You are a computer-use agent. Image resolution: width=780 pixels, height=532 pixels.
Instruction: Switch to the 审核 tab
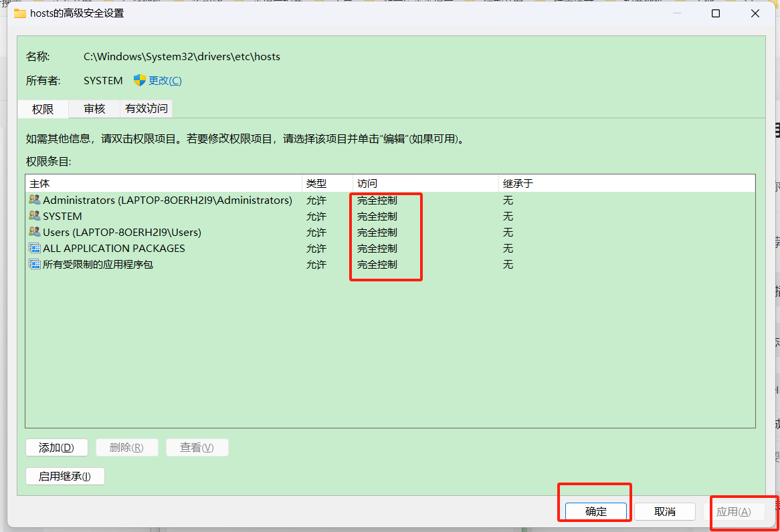pos(94,108)
